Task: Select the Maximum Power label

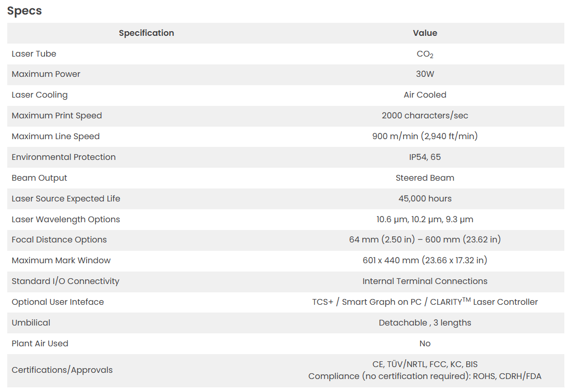Action: coord(46,74)
